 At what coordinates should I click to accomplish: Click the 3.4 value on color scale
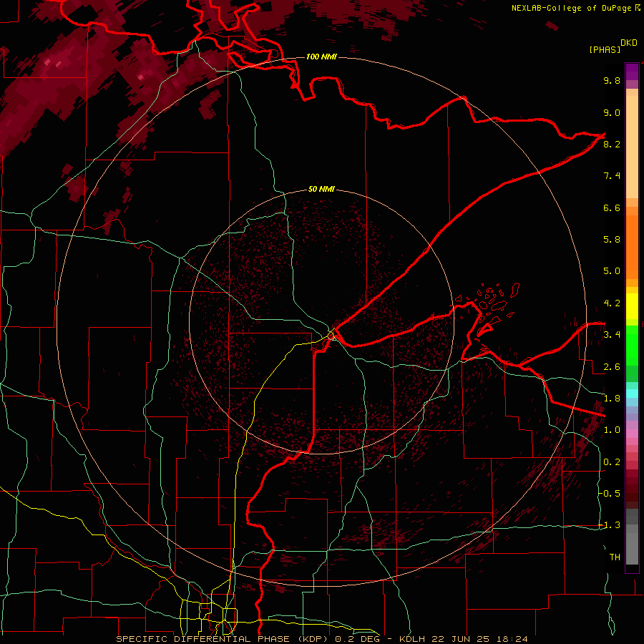[612, 335]
